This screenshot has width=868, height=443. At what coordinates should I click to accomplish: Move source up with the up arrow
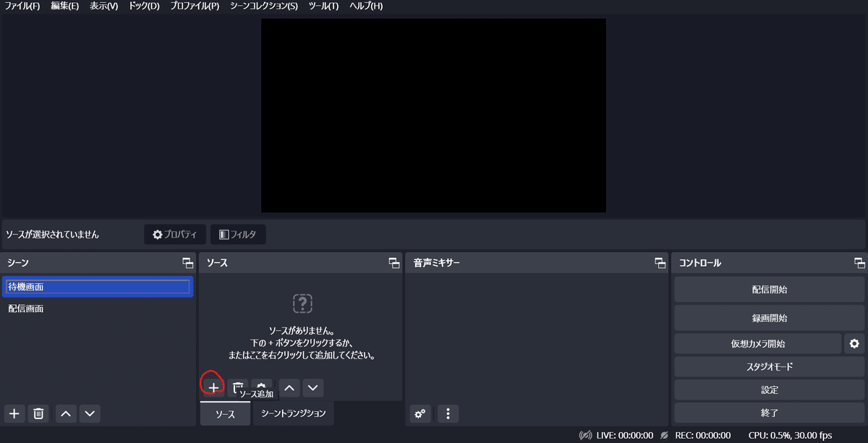[x=289, y=388]
